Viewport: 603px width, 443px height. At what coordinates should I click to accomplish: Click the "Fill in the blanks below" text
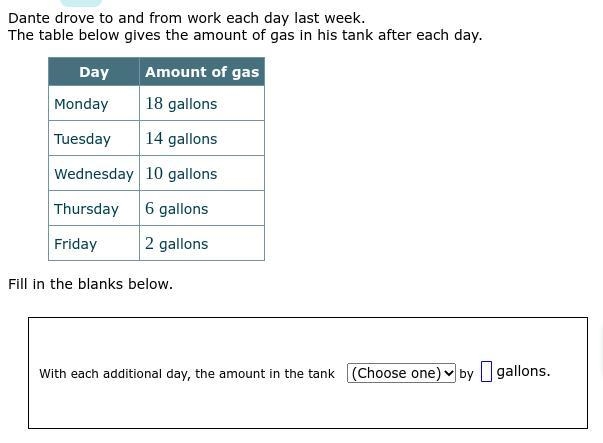point(90,284)
